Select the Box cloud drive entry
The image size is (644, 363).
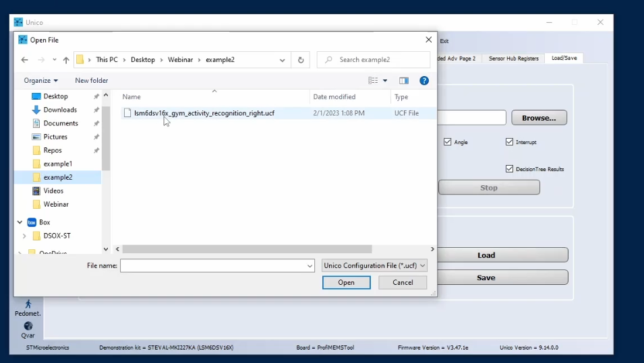coord(45,222)
